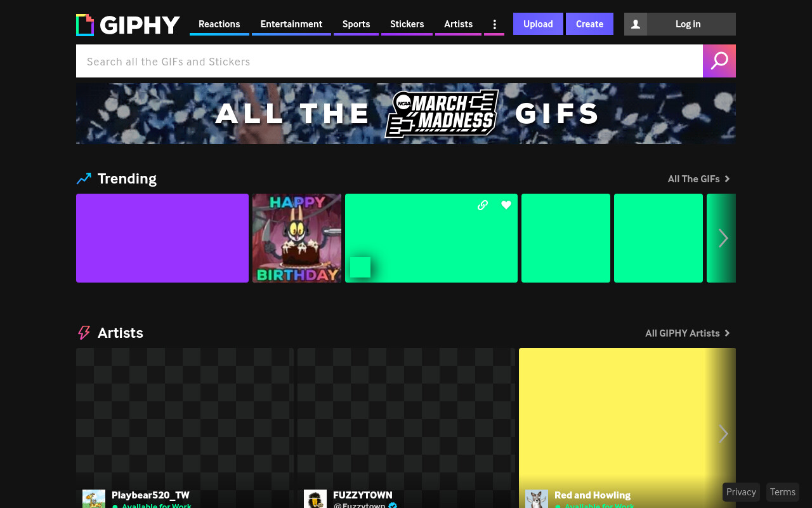The width and height of the screenshot is (812, 508).
Task: Click the small avatar on hovered GIF
Action: click(360, 267)
